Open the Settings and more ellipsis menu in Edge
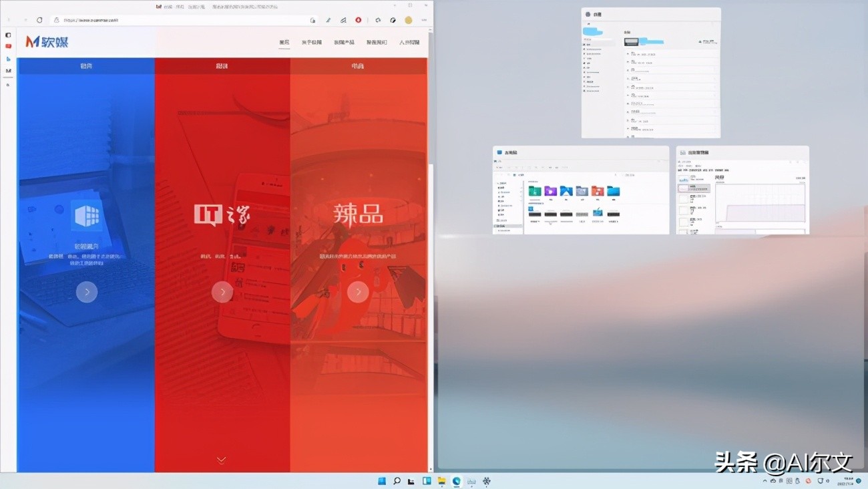Viewport: 868px width, 489px height. point(424,20)
